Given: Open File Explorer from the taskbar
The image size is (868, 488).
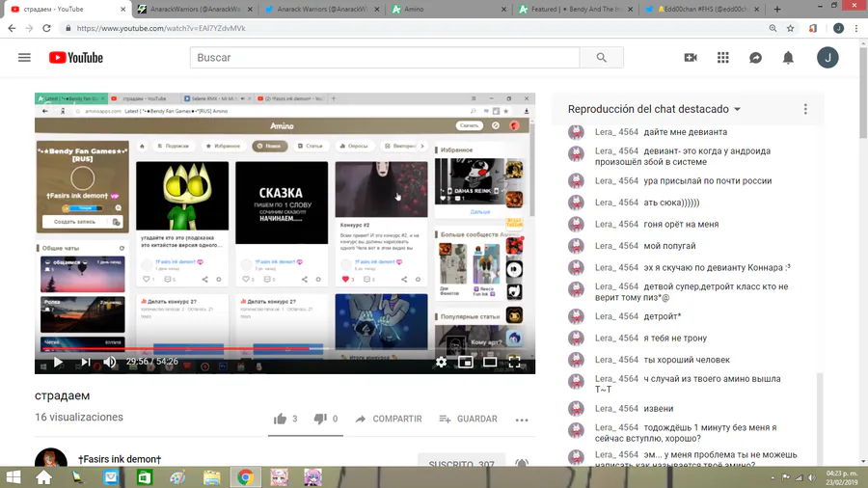Looking at the screenshot, I should coord(211,477).
